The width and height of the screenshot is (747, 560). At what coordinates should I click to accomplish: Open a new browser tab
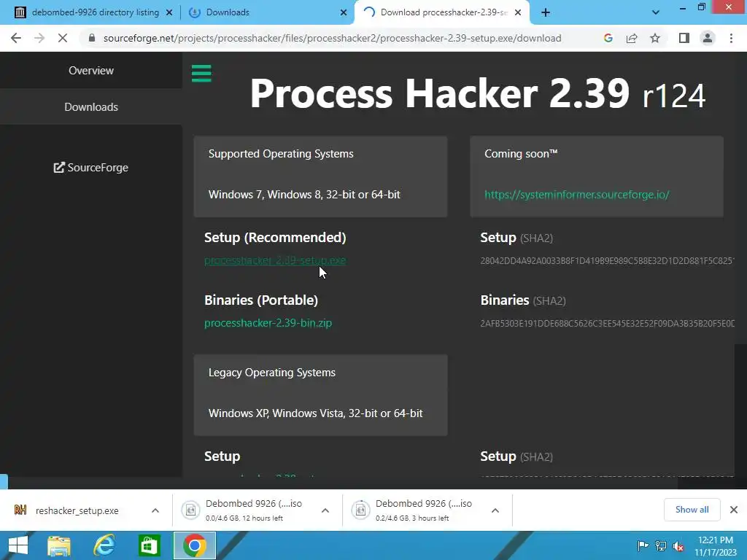pos(546,12)
